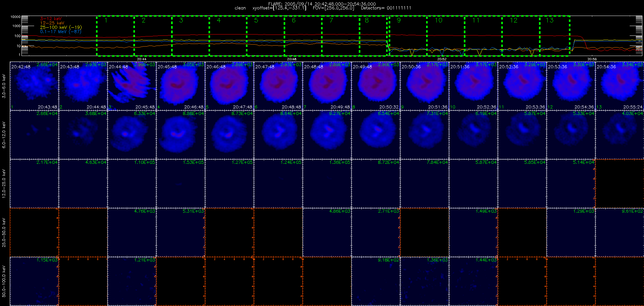Click the peak value '3.05E+03'

coord(194,64)
